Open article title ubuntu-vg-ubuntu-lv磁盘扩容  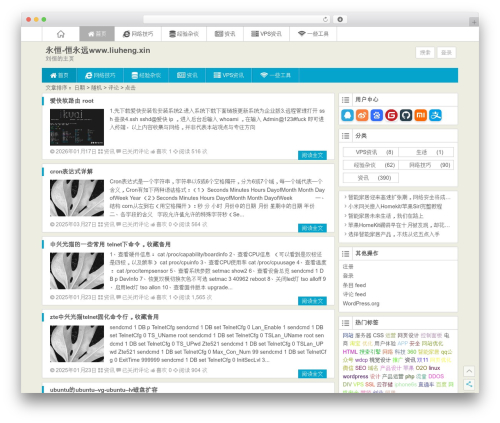click(x=104, y=389)
